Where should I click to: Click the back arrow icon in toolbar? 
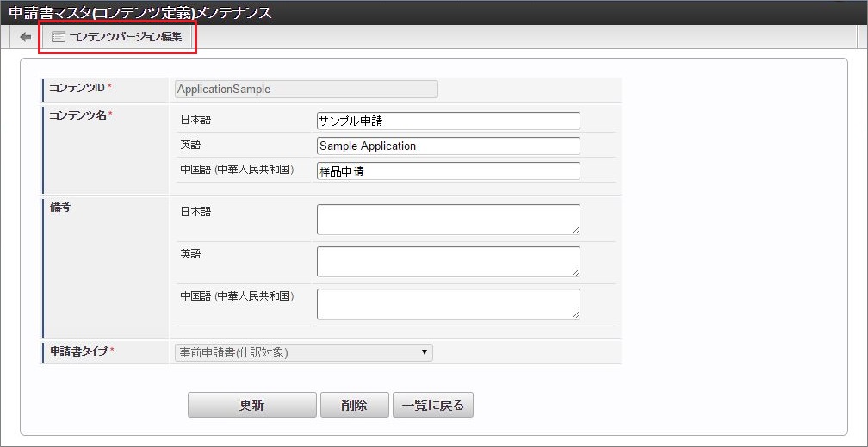[26, 37]
